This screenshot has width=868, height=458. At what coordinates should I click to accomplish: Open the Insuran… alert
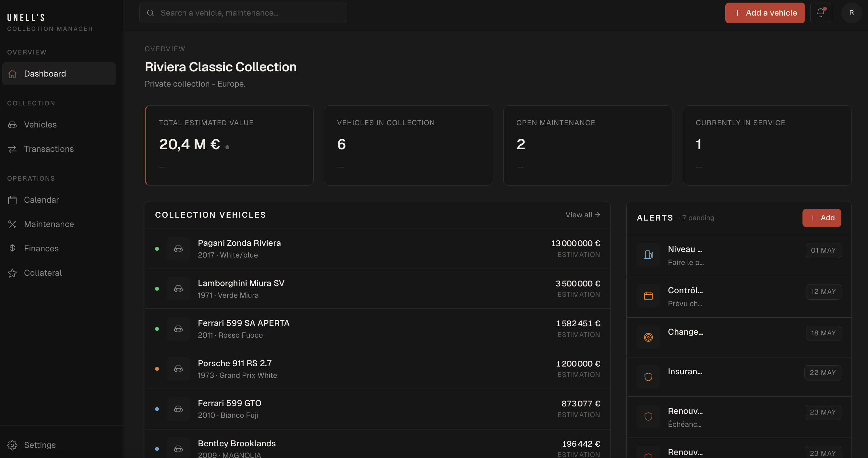739,377
